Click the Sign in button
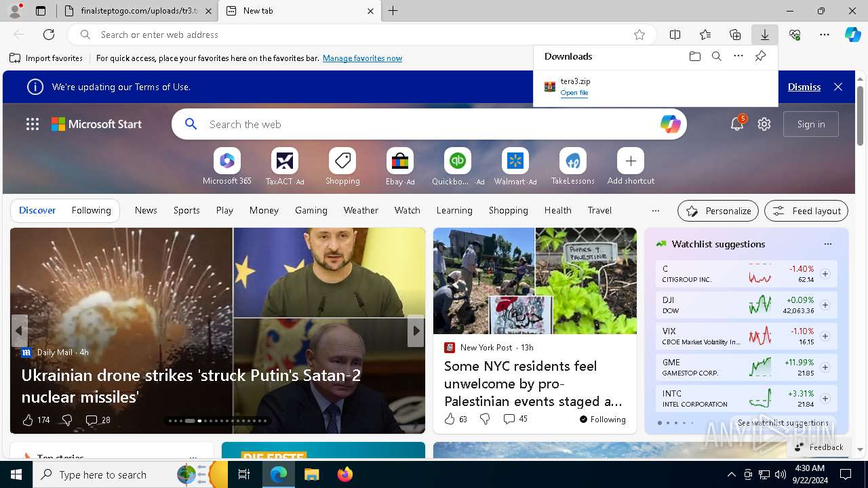Viewport: 868px width, 488px height. click(811, 124)
